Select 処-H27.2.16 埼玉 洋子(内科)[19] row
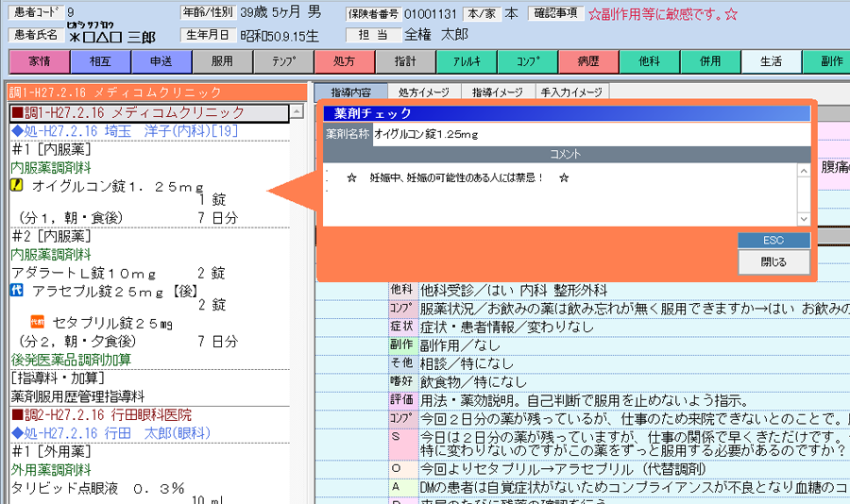The width and height of the screenshot is (850, 504). (x=149, y=130)
